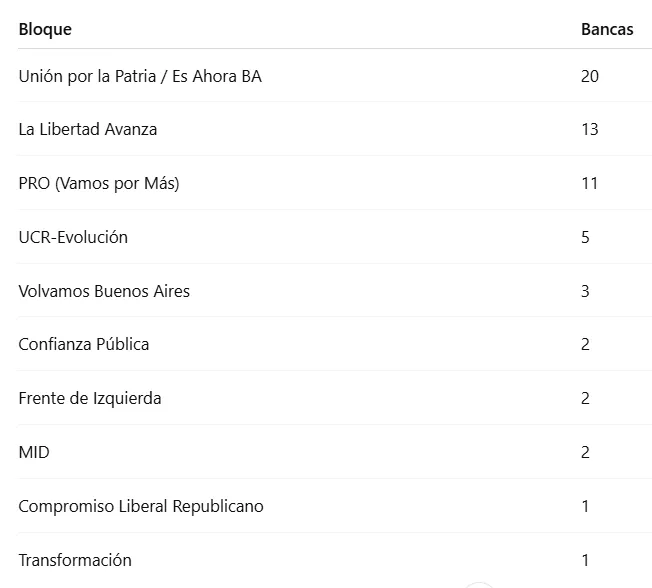
Task: Click the seat count 11
Action: click(590, 183)
